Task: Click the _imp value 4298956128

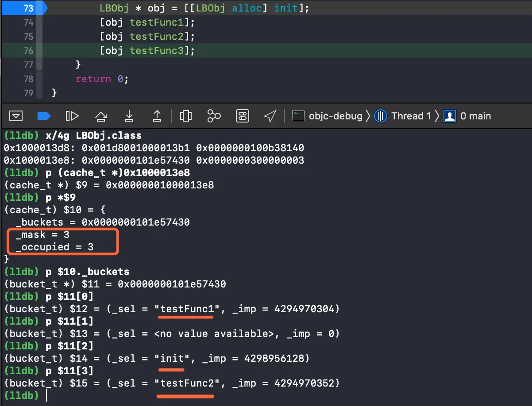Action: point(274,358)
